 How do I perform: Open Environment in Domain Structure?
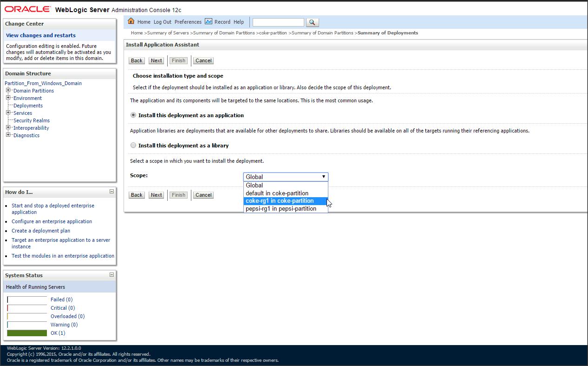27,98
